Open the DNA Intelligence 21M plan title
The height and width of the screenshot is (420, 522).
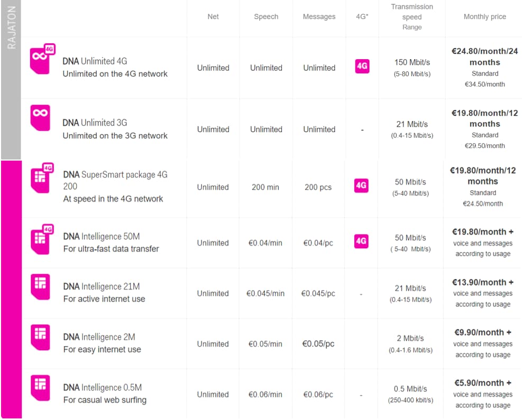click(102, 287)
